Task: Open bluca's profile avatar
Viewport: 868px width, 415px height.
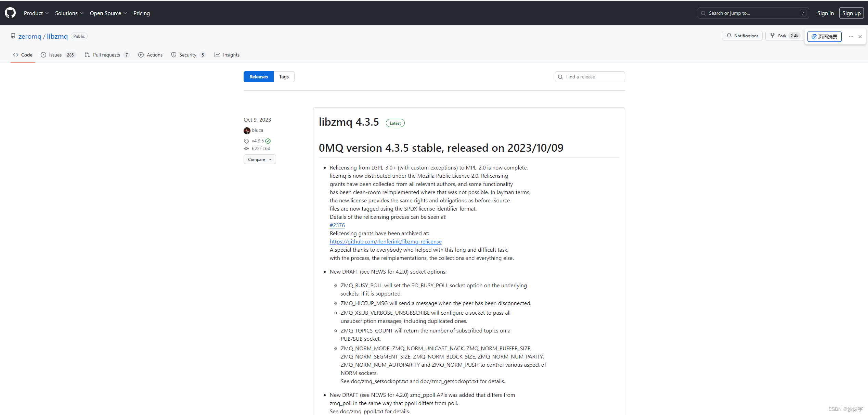Action: point(247,130)
